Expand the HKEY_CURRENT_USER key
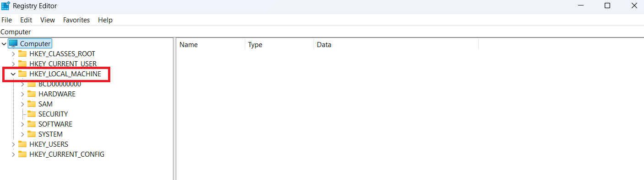The height and width of the screenshot is (180, 644). click(13, 64)
